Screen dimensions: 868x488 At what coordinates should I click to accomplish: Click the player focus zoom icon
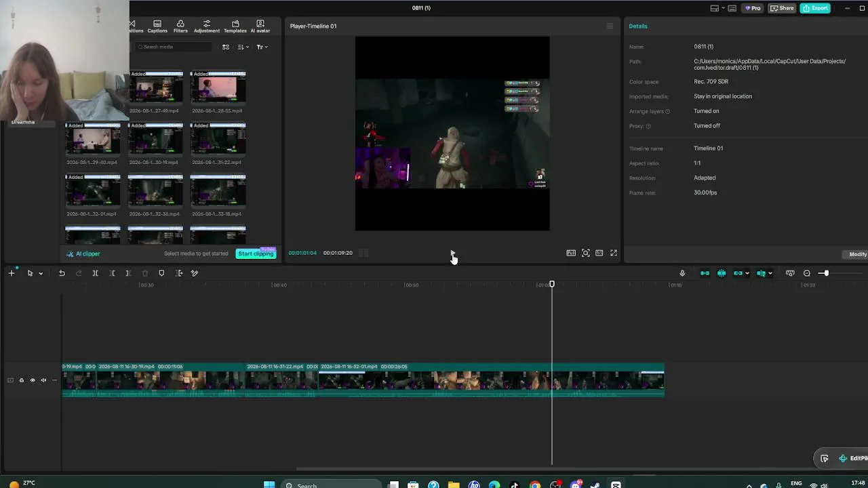point(585,253)
